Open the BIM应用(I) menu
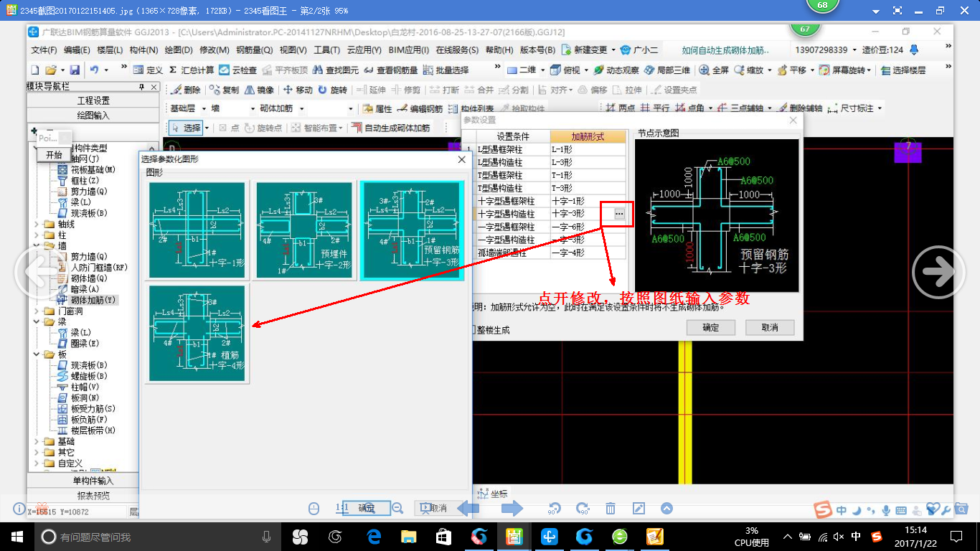 pos(409,50)
